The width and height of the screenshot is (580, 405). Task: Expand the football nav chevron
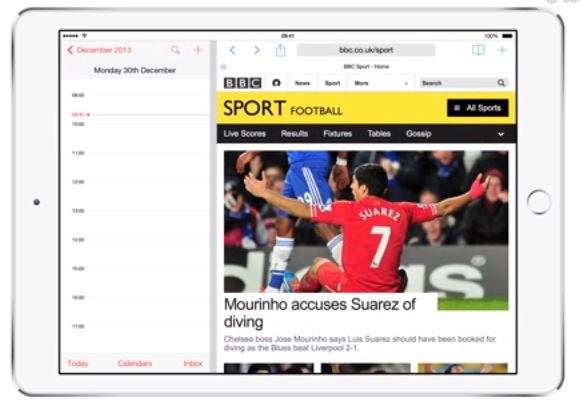501,134
